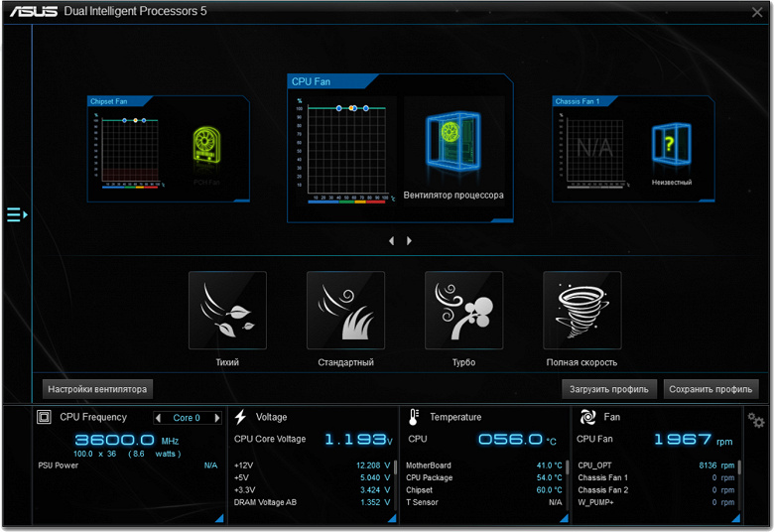Click the Chipset Fan curve graph
Viewport: 774px width, 532px height.
(130, 150)
